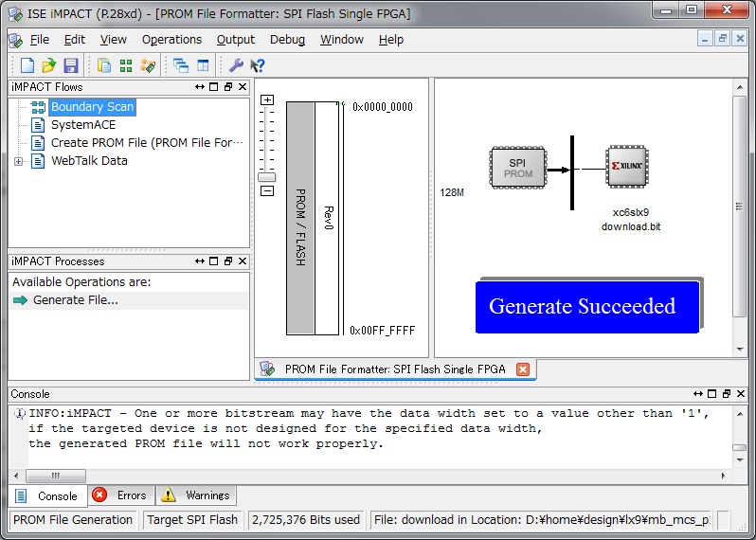Toggle slide-out of iMPACT Flows panel
The image size is (756, 540).
(200, 87)
